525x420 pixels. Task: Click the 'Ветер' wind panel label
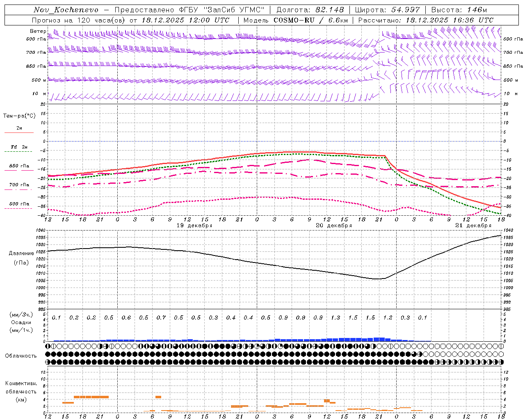(38, 31)
